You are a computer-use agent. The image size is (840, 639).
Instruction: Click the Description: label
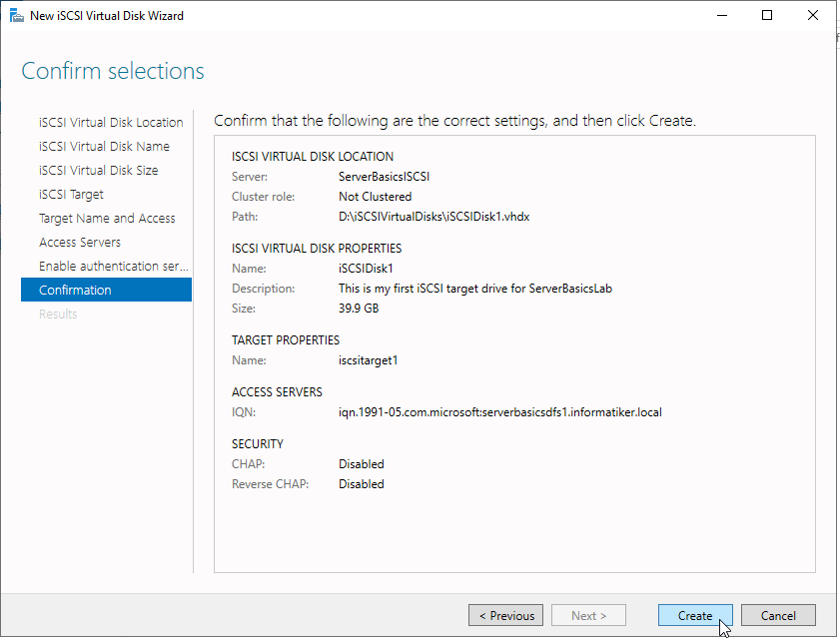point(263,289)
